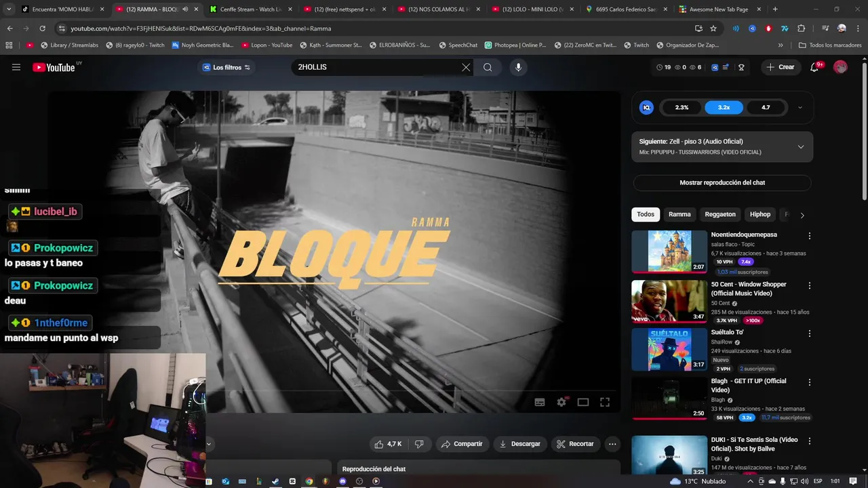
Task: Open Chrome extensions puzzle icon
Action: click(802, 28)
